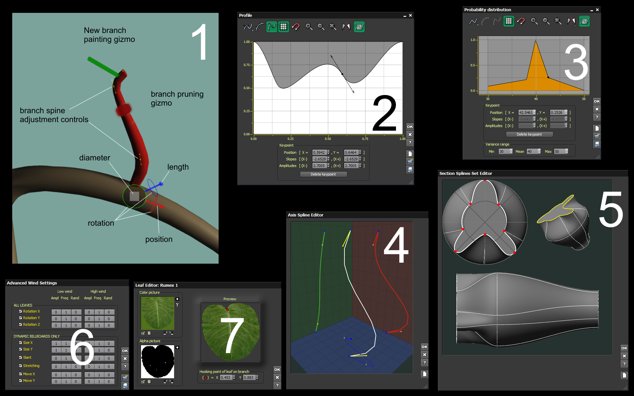634x396 pixels.
Task: Click the save icon in Advanced Wind Settings
Action: pyautogui.click(x=125, y=385)
